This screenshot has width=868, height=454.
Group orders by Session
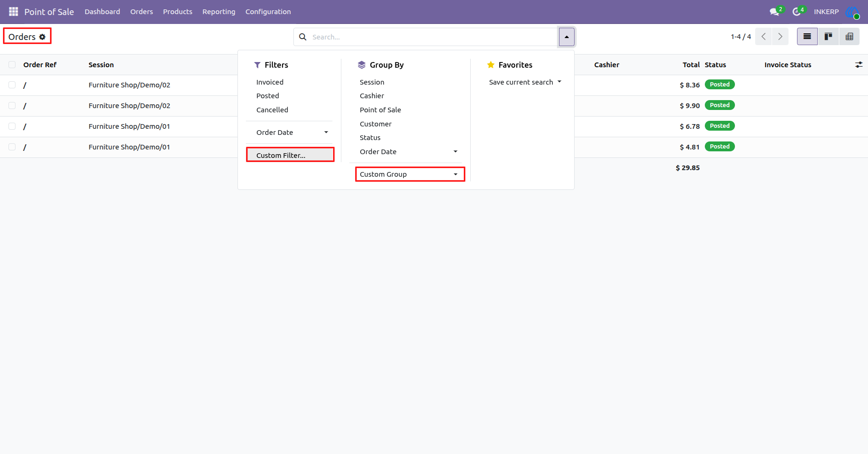coord(372,82)
